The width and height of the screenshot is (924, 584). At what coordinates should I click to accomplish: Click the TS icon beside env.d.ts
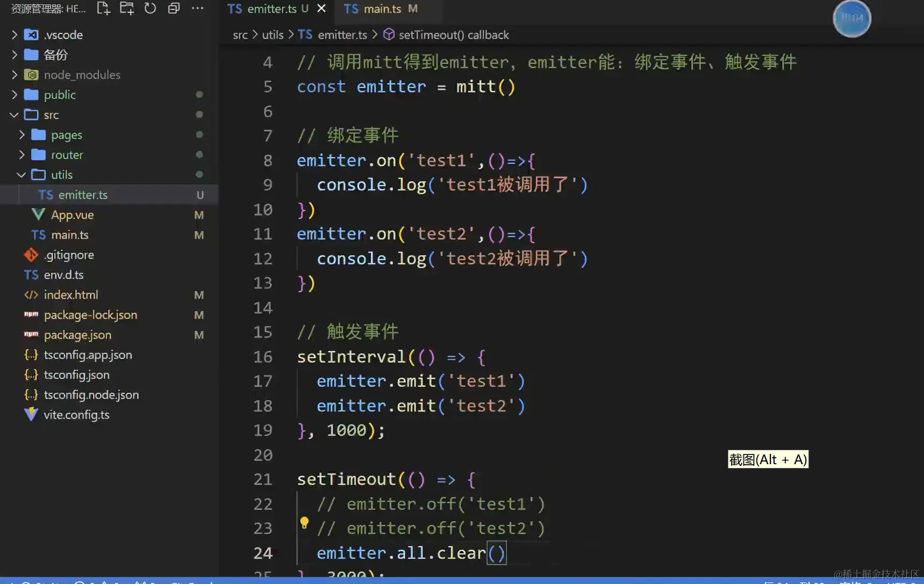click(x=31, y=275)
